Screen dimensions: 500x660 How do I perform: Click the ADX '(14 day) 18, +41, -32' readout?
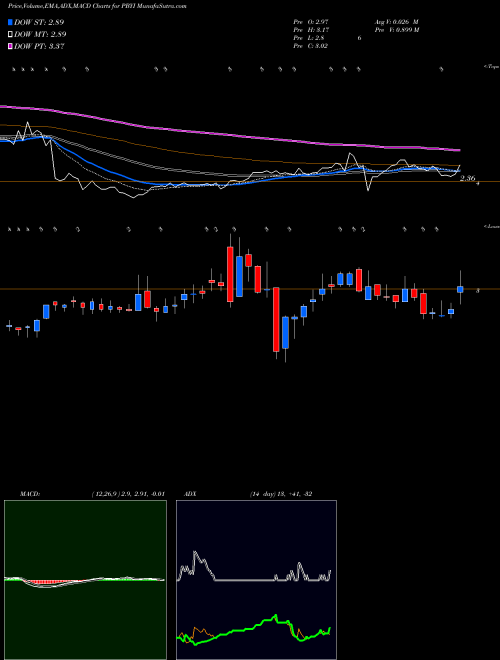pos(280,494)
